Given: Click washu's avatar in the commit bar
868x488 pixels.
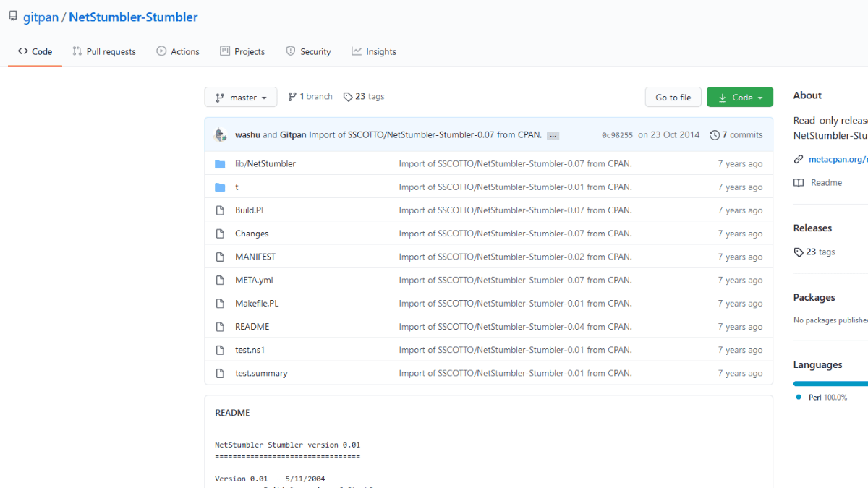Looking at the screenshot, I should pos(221,134).
